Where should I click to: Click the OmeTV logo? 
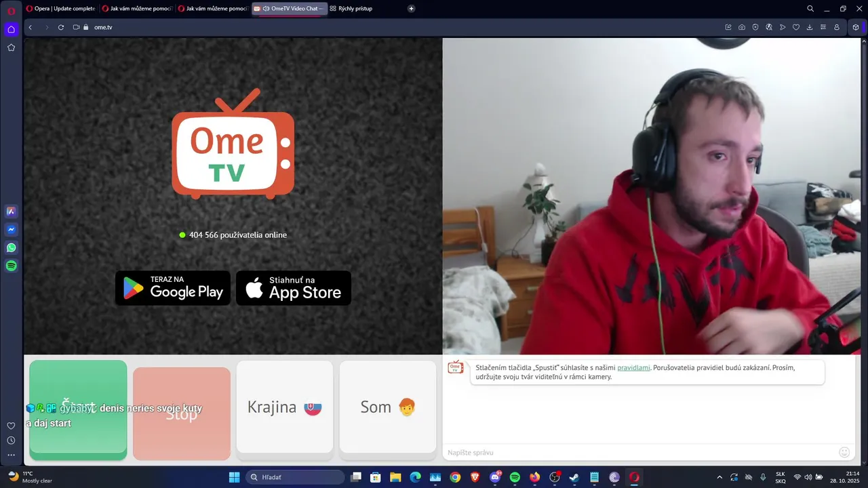pos(233,144)
